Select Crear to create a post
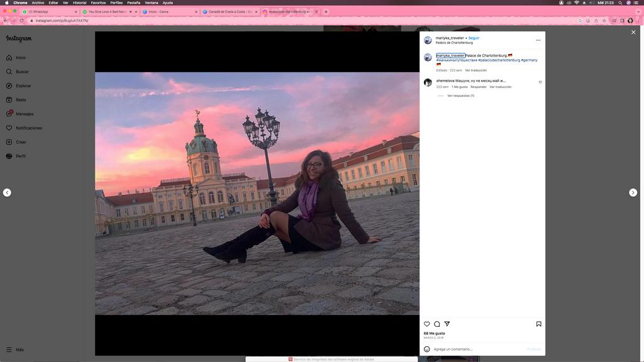Viewport: 644px width, 362px height. (x=16, y=142)
